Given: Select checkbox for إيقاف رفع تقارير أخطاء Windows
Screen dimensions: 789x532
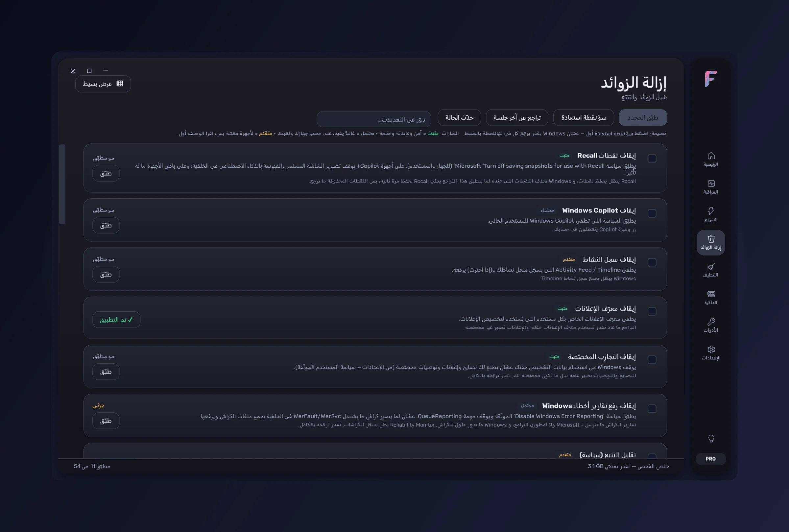Looking at the screenshot, I should tap(652, 409).
